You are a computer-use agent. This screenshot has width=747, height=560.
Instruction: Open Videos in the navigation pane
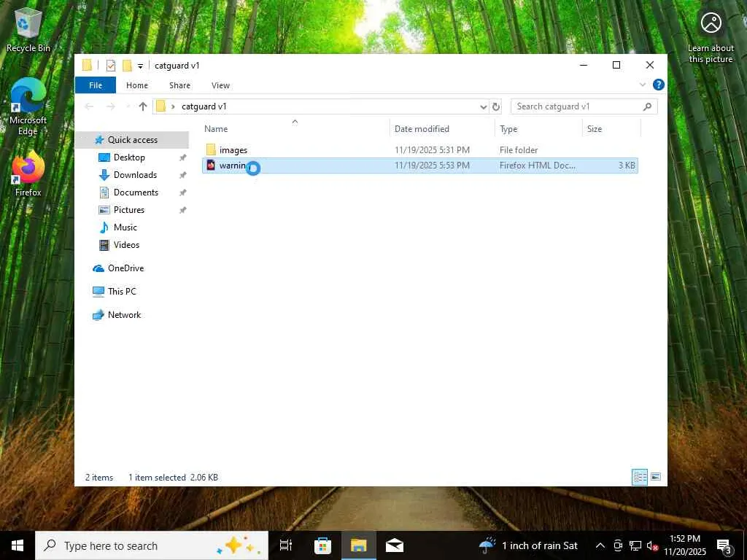126,245
